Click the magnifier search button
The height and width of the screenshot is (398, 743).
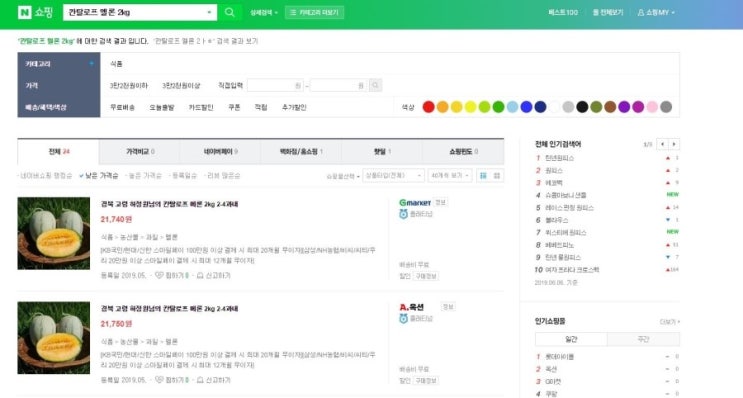[x=229, y=12]
